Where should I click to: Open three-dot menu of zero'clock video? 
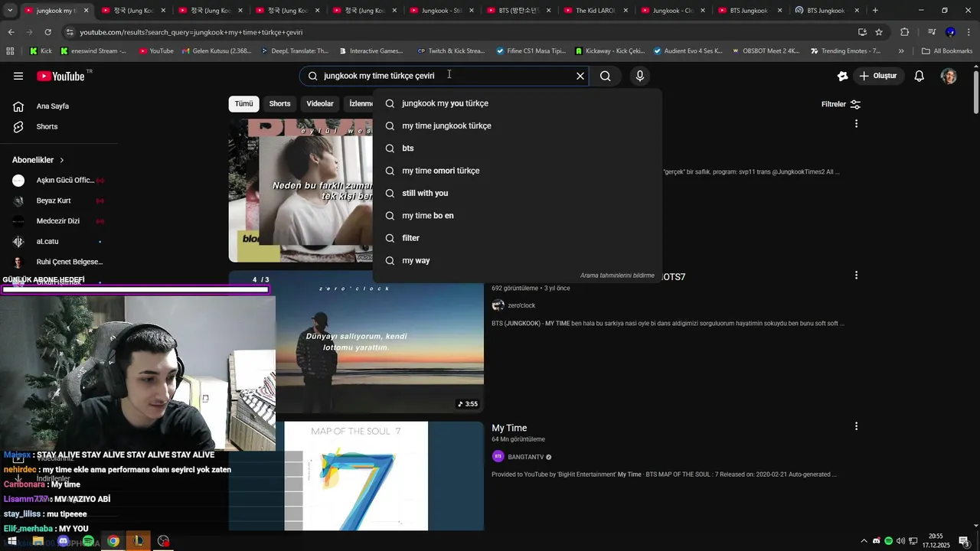pyautogui.click(x=856, y=275)
